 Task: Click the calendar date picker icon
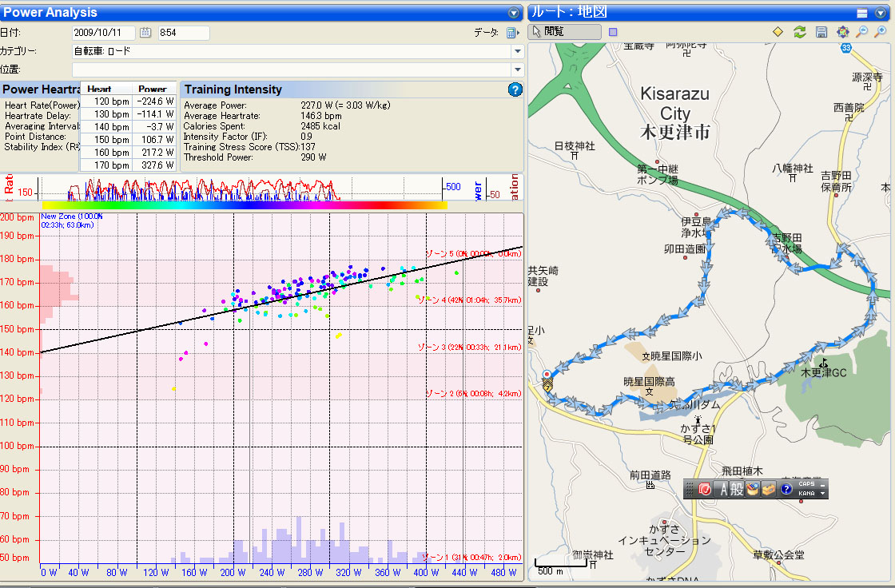[145, 33]
